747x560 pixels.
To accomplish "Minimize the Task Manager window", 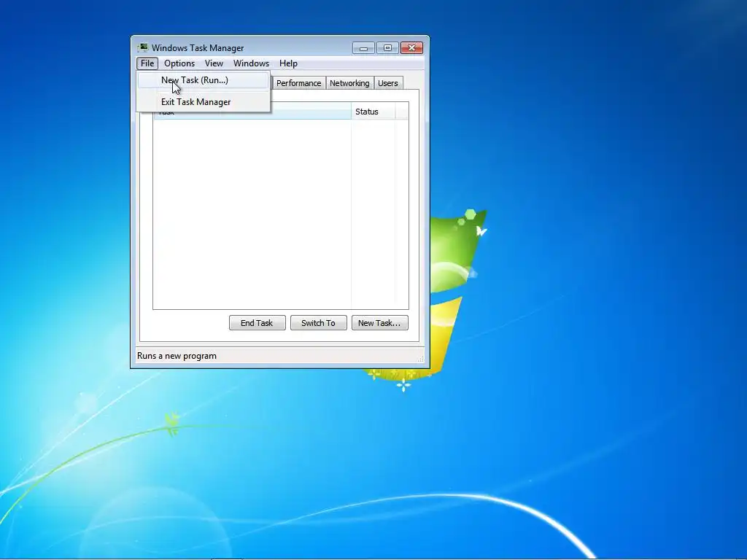I will 363,47.
